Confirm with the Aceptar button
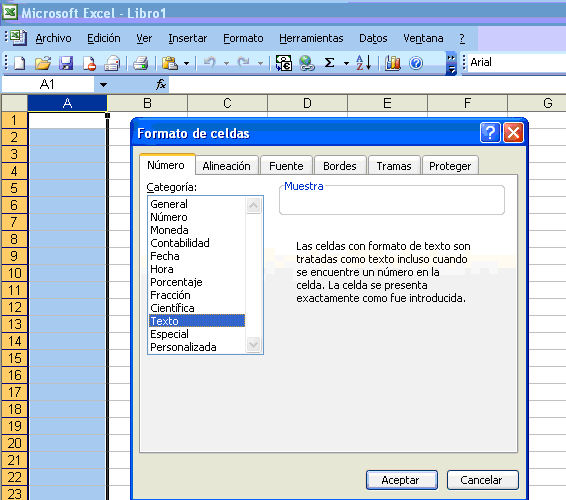 click(402, 480)
